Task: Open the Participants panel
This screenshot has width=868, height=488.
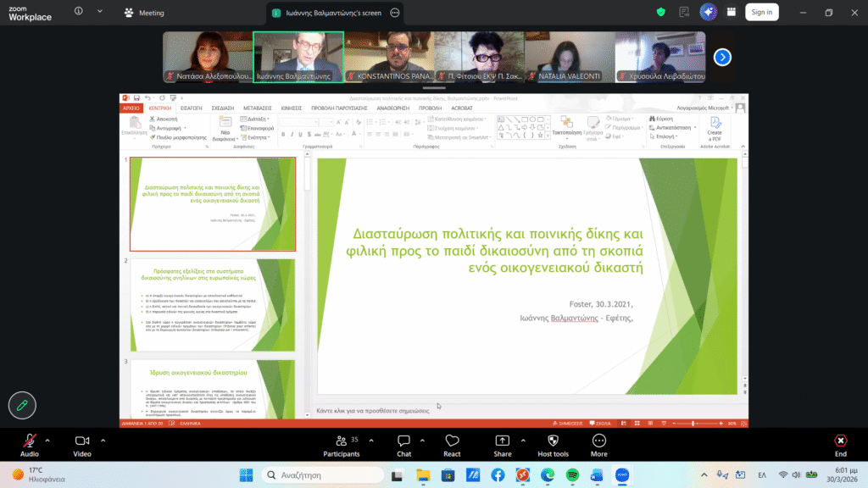Action: 342,441
